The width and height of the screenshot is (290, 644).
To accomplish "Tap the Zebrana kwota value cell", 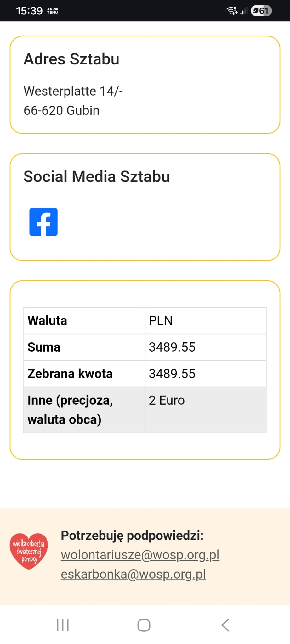I will [205, 374].
